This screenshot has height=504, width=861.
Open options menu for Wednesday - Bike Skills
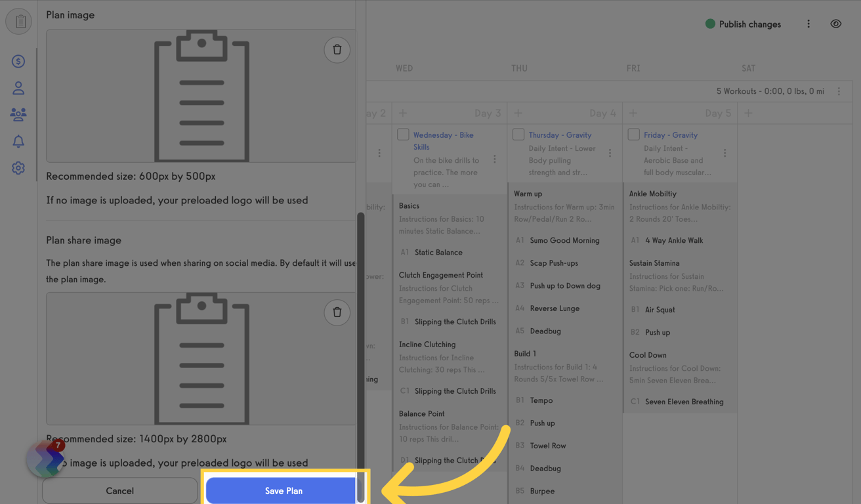(495, 159)
